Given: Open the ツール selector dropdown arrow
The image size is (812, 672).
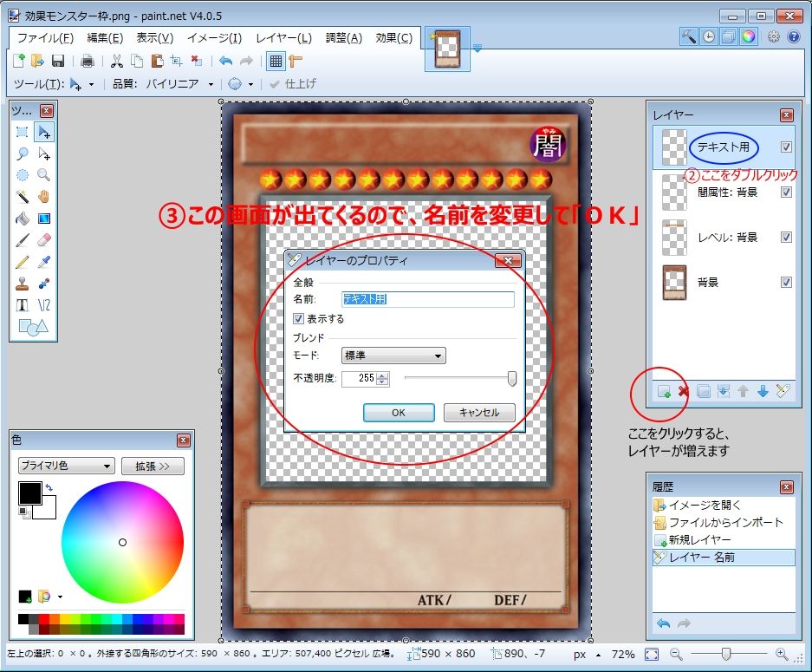Looking at the screenshot, I should [x=92, y=84].
